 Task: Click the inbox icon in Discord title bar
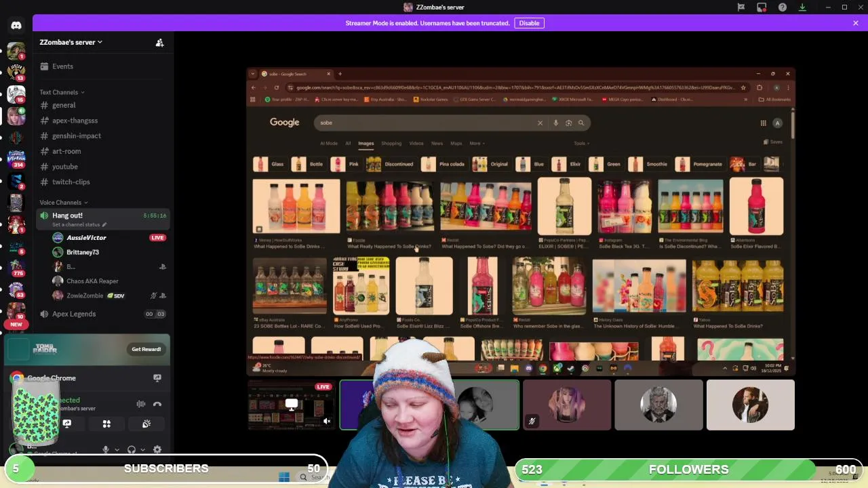tap(762, 7)
